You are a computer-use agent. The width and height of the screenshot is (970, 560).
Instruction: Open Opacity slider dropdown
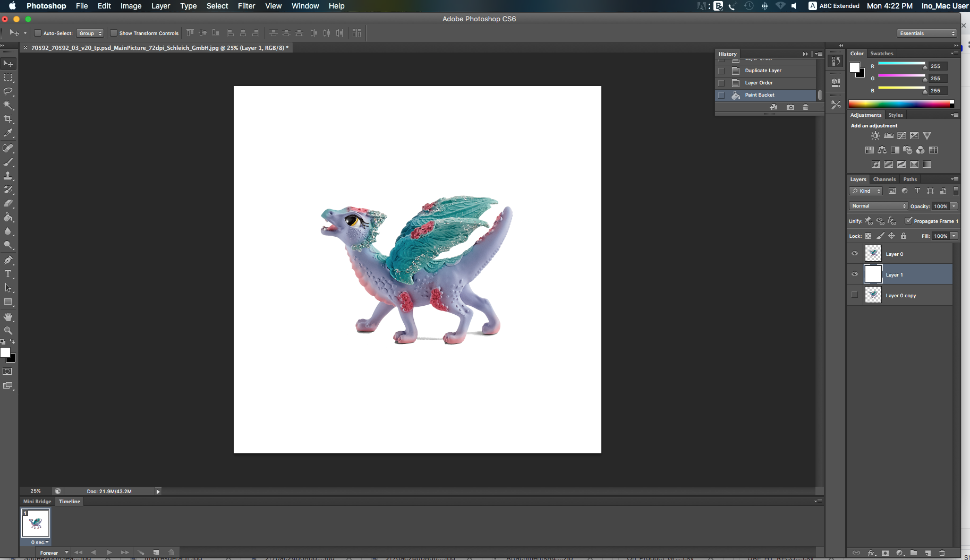tap(955, 206)
